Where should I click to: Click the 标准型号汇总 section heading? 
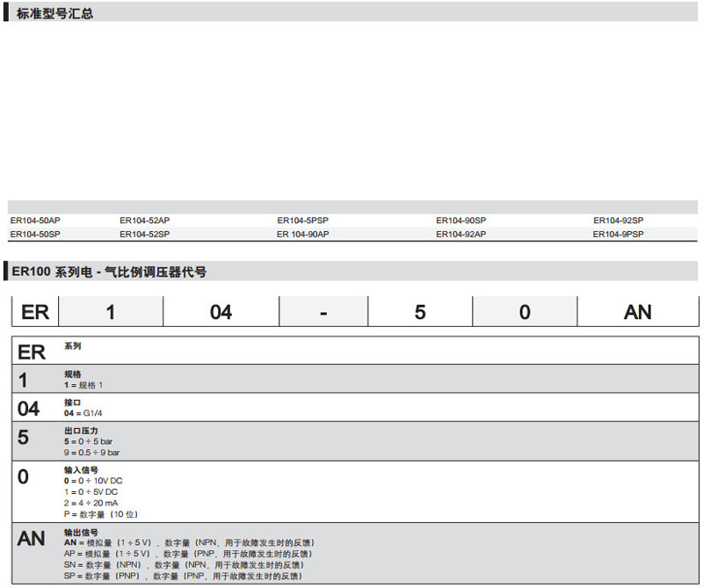54,13
